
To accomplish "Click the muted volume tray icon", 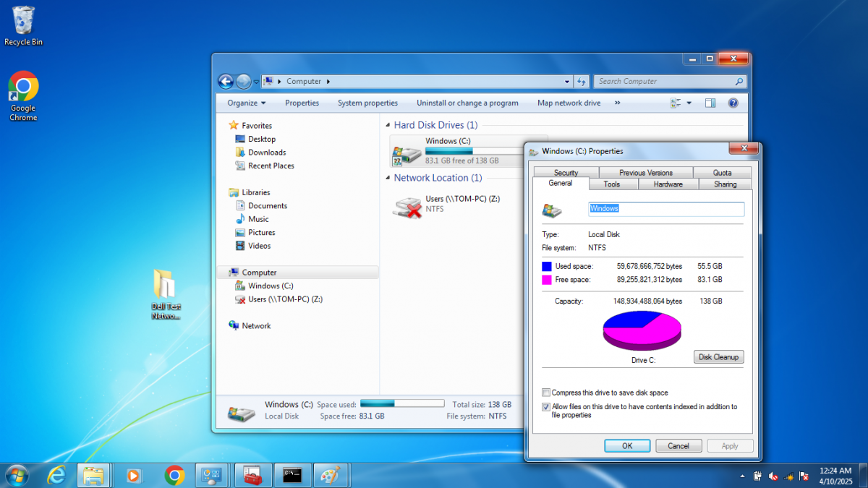I will coord(773,476).
